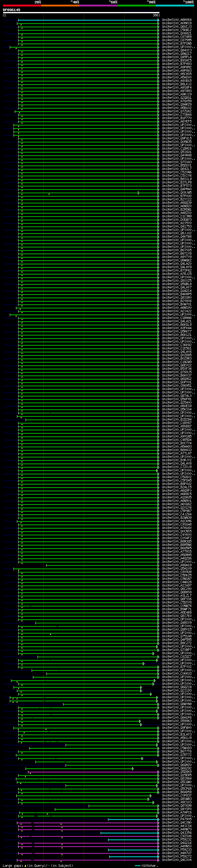
Task: Select the UniRef100_Q4YSP0 label
Action: coord(176,809)
